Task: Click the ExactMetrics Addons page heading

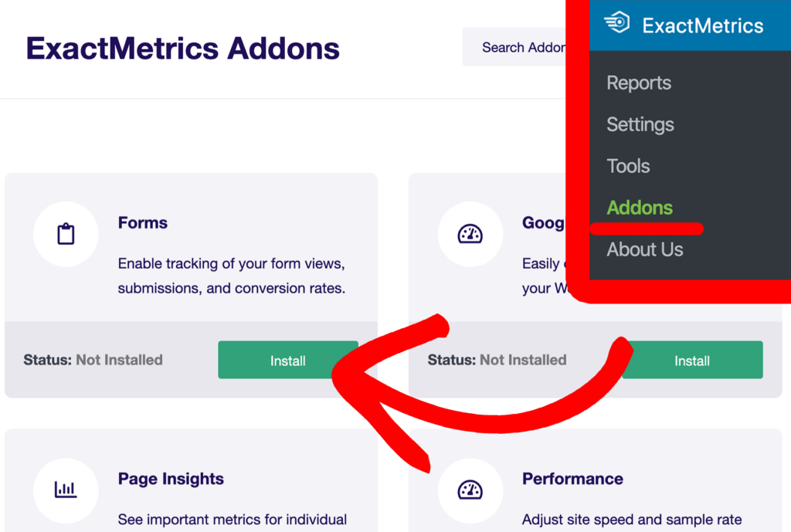Action: tap(183, 48)
